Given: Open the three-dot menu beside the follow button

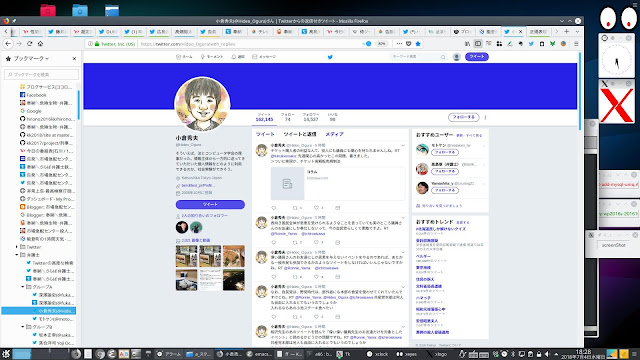Looking at the screenshot, I should point(485,118).
